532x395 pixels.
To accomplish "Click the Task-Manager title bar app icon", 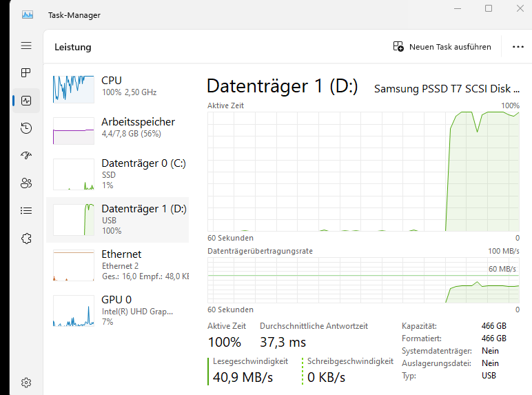I will tap(28, 14).
